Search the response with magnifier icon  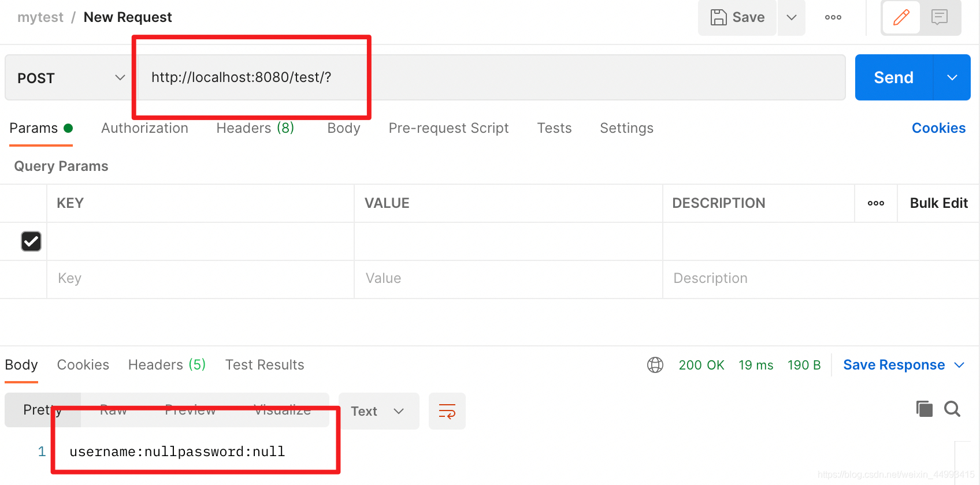pyautogui.click(x=952, y=409)
